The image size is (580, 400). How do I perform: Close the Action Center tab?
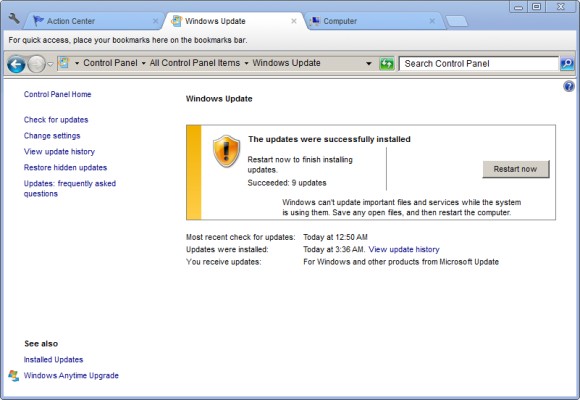[155, 21]
